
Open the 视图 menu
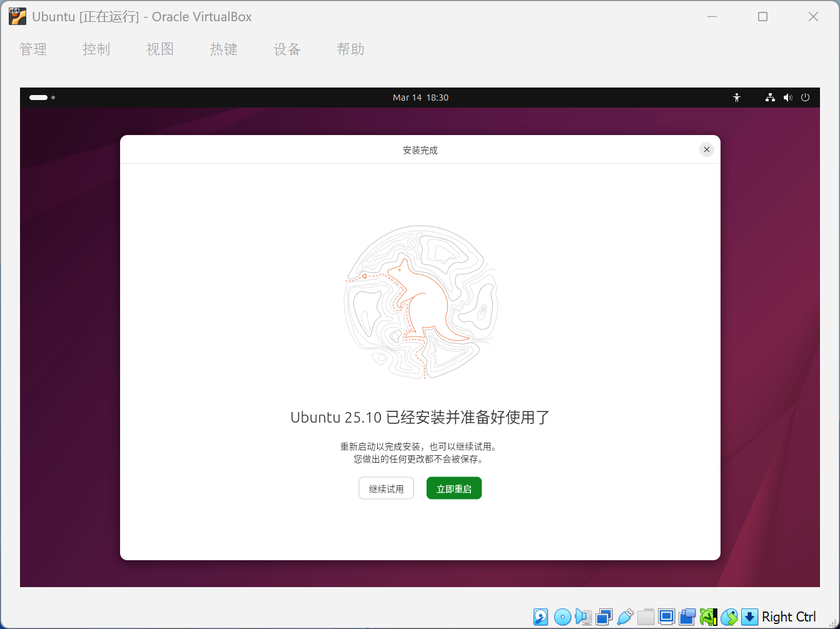(x=160, y=49)
